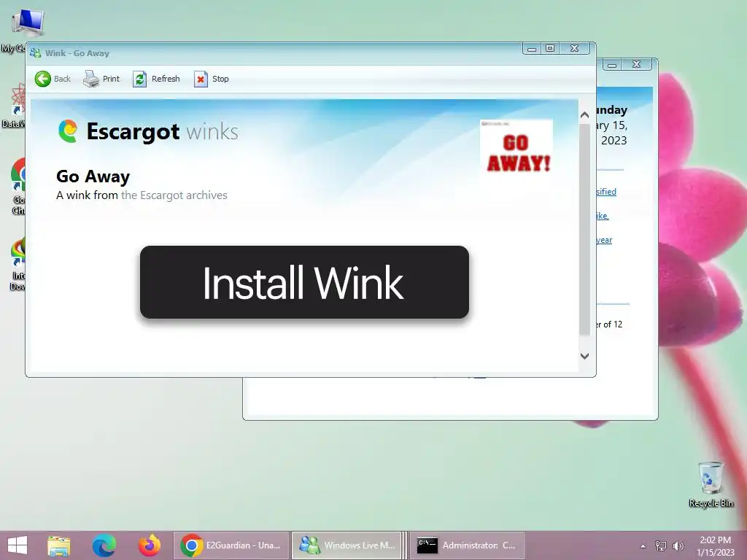Maximize the Wink - Go Away window
747x560 pixels.
coord(550,49)
